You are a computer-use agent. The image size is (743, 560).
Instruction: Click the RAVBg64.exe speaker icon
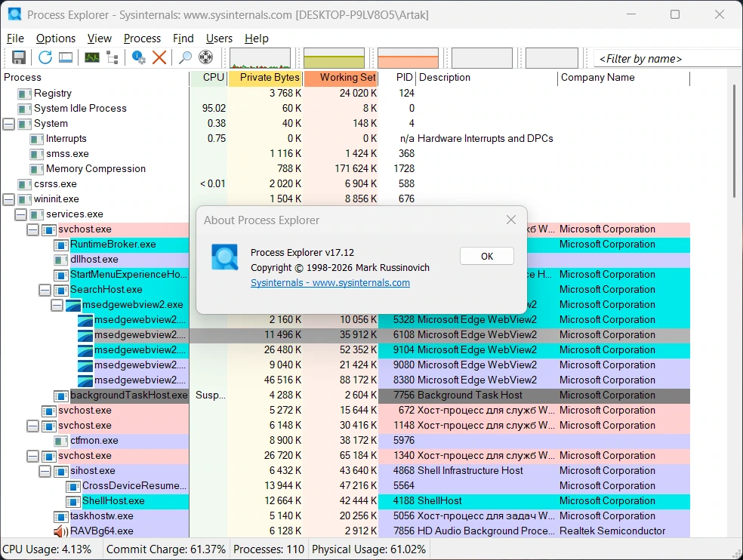pyautogui.click(x=61, y=531)
